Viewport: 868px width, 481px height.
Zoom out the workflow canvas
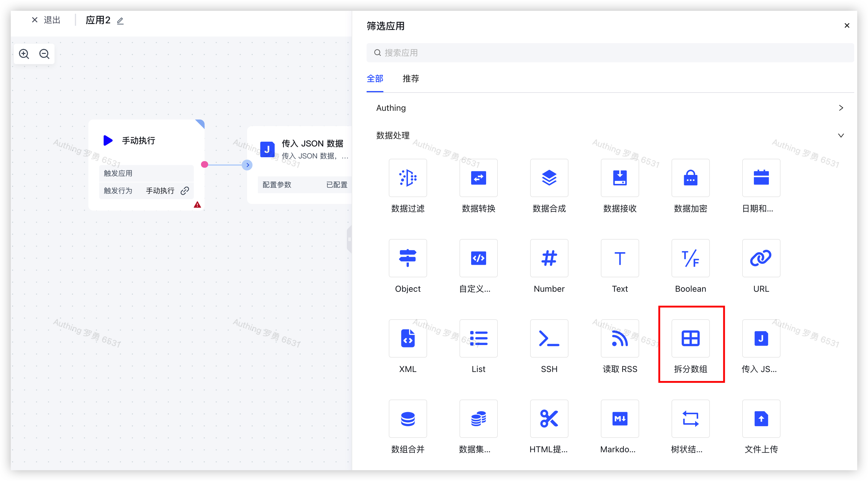click(x=44, y=54)
